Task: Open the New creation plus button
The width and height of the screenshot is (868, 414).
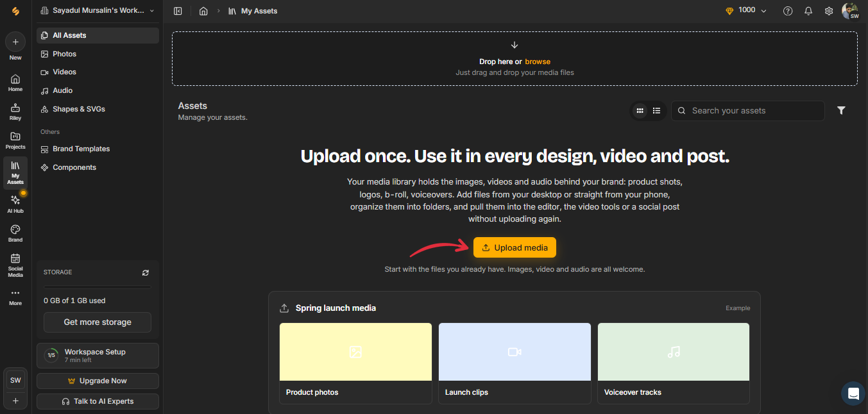Action: pos(15,42)
